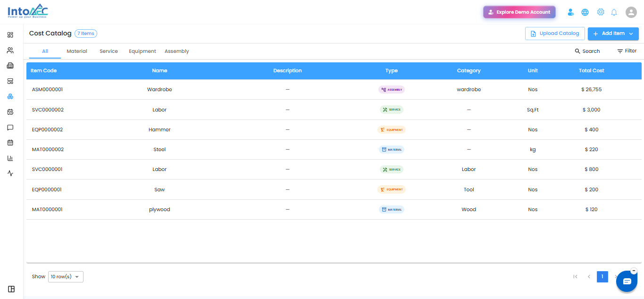Click the 7 Items count badge
644x299 pixels.
86,34
